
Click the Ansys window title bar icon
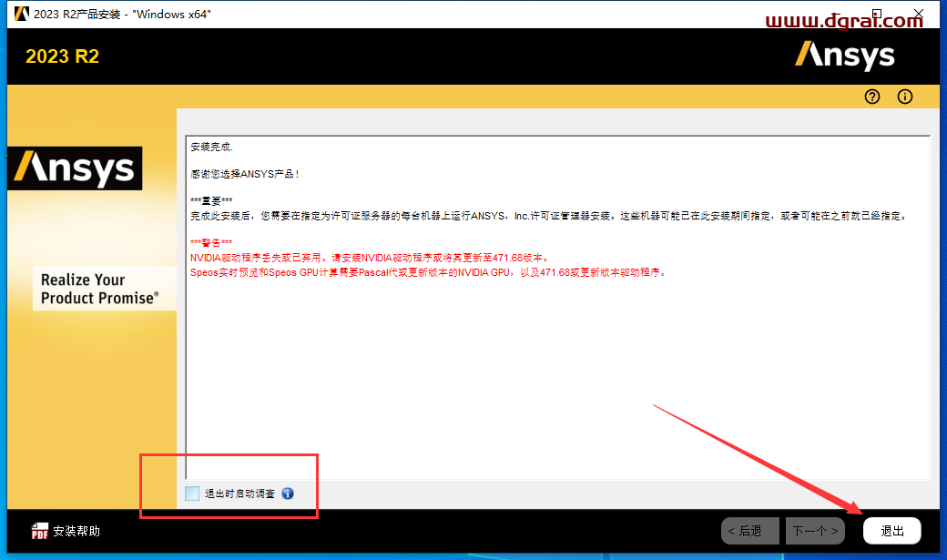21,14
